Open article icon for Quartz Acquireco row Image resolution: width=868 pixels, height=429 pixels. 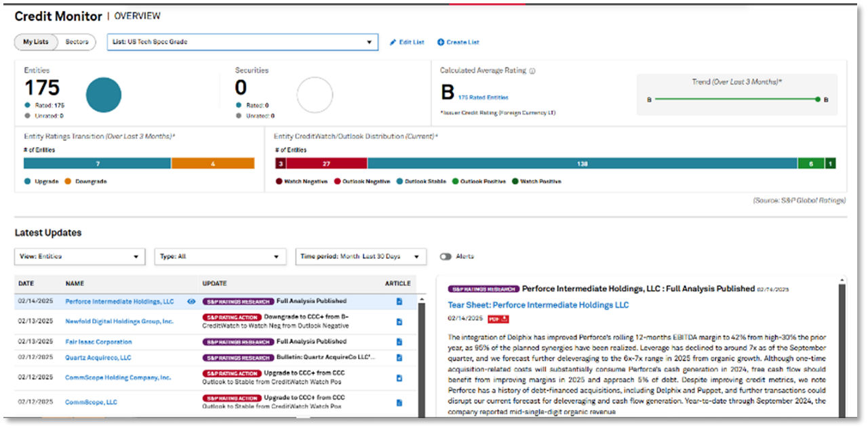399,357
